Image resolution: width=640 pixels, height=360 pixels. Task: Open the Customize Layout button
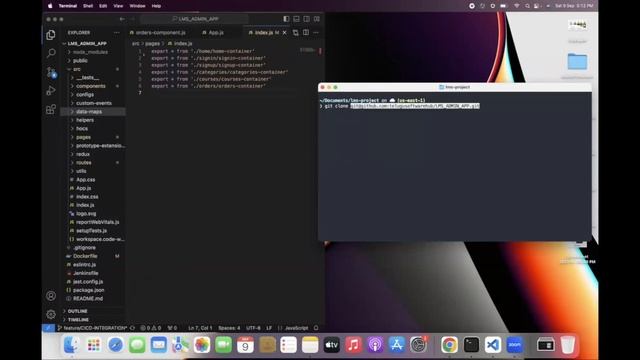coord(317,19)
